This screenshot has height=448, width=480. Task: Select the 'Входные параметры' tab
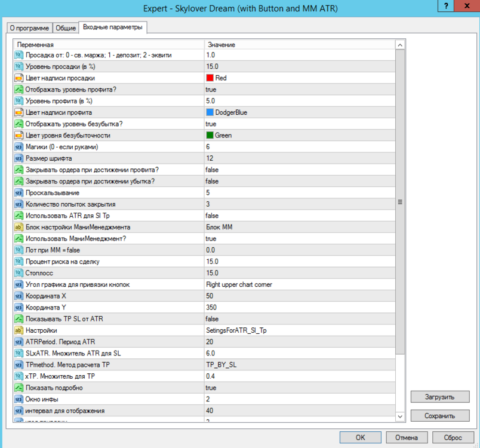coord(113,27)
